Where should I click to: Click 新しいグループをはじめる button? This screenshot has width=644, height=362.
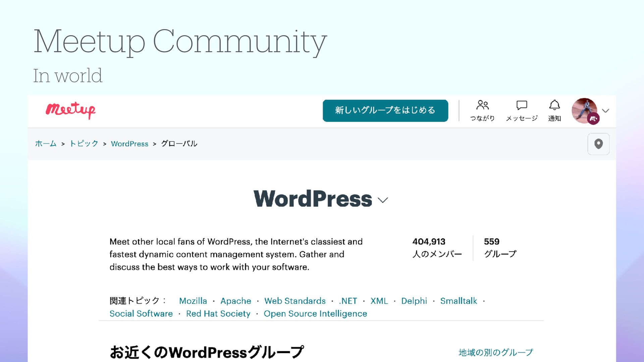pos(385,111)
